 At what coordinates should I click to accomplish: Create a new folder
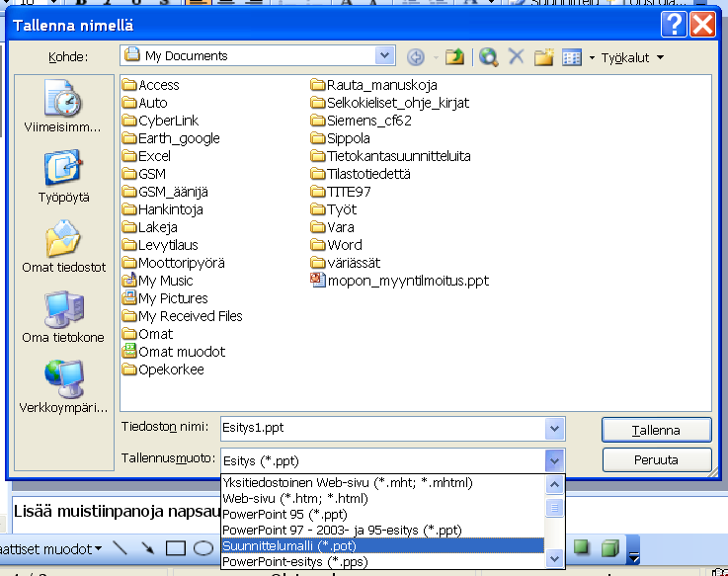pos(543,57)
